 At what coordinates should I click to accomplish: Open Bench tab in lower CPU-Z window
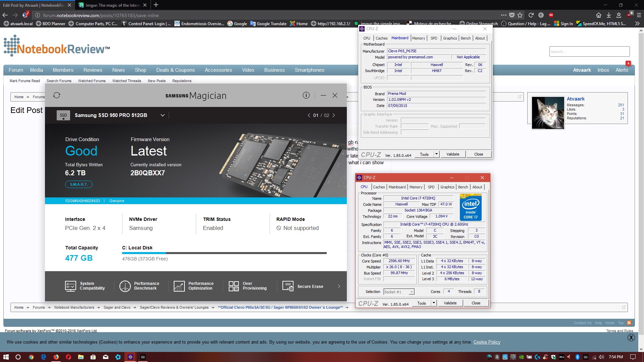[463, 187]
